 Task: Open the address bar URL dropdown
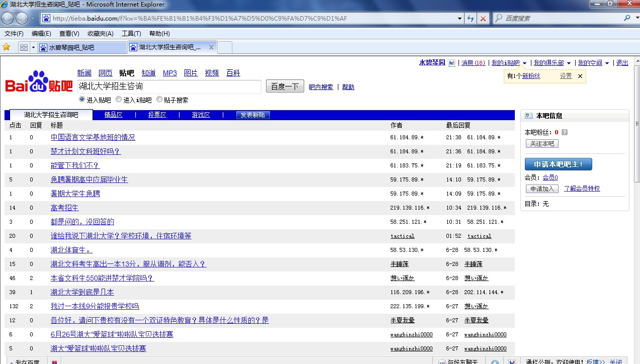(x=460, y=19)
